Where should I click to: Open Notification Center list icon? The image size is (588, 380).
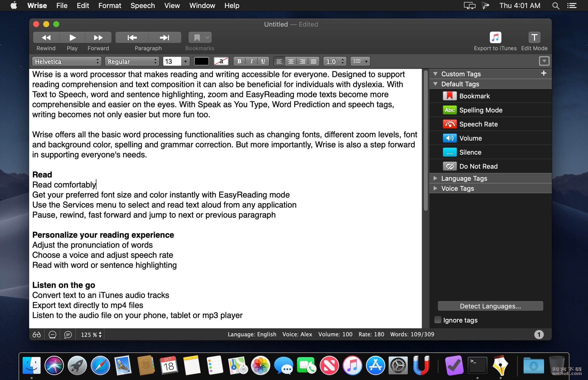tap(572, 6)
